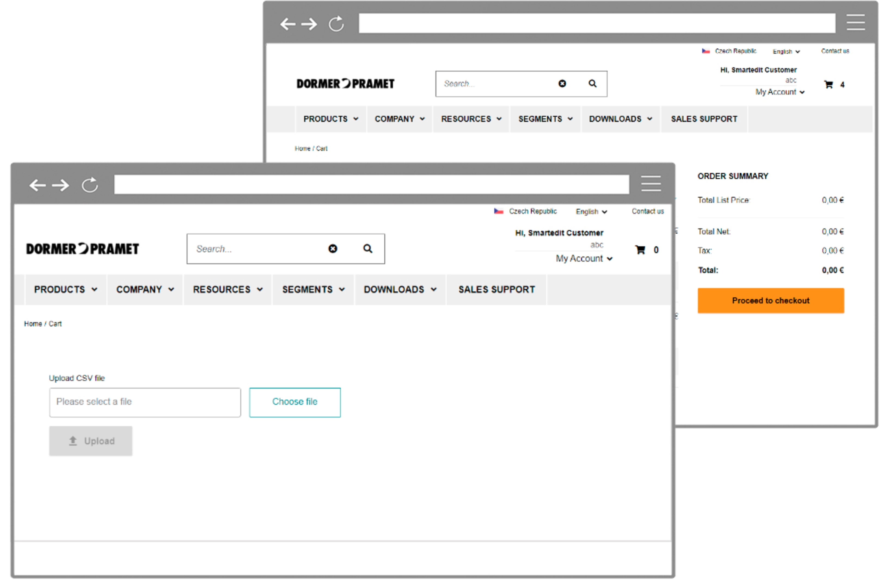The width and height of the screenshot is (882, 588).
Task: Click the back browser's forward arrow
Action: click(x=309, y=24)
